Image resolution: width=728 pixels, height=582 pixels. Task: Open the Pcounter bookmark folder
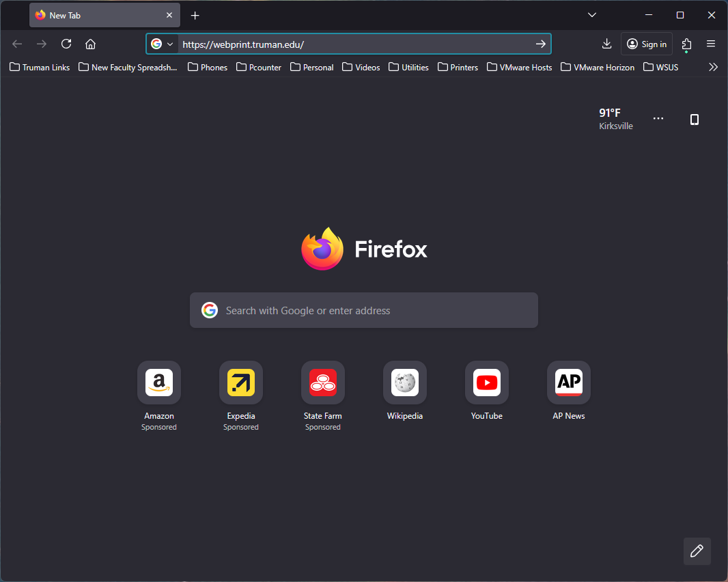click(259, 68)
